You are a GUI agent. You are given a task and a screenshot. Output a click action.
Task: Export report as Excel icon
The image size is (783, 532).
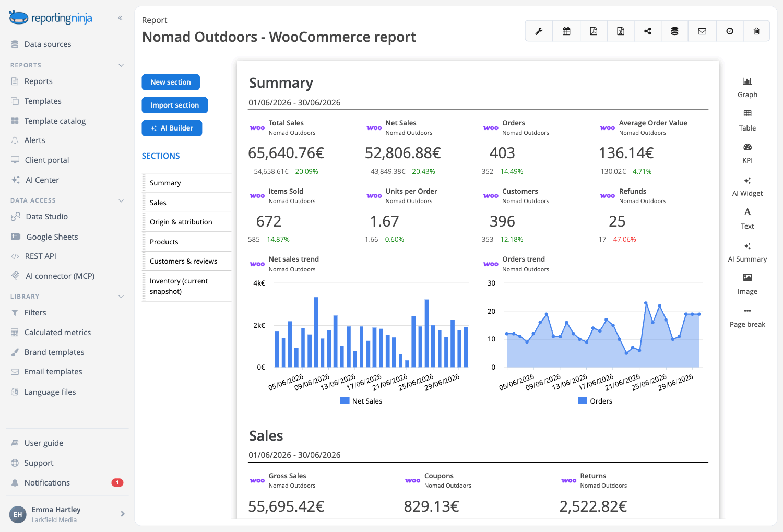tap(621, 31)
